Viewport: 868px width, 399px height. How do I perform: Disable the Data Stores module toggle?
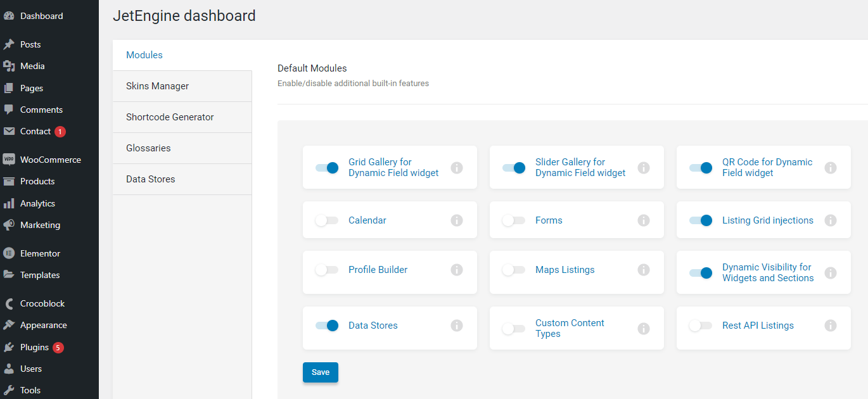[327, 326]
